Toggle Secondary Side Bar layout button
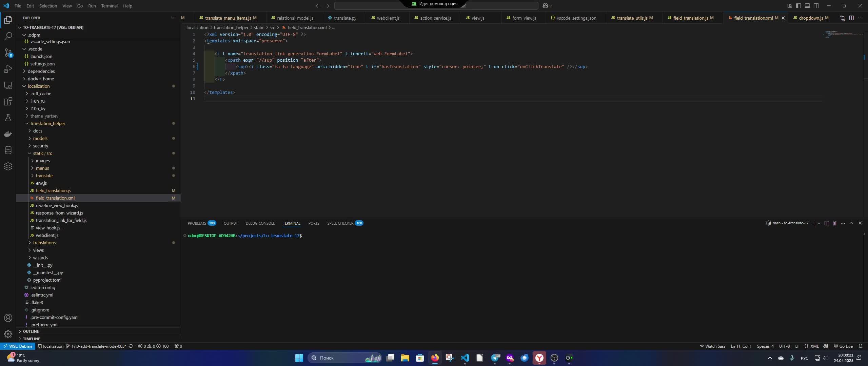This screenshot has height=366, width=868. [816, 6]
